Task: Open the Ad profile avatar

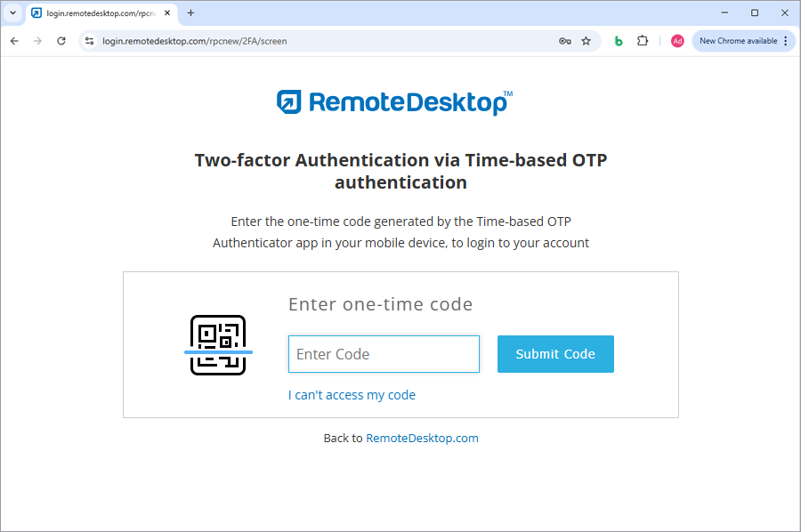Action: pos(677,41)
